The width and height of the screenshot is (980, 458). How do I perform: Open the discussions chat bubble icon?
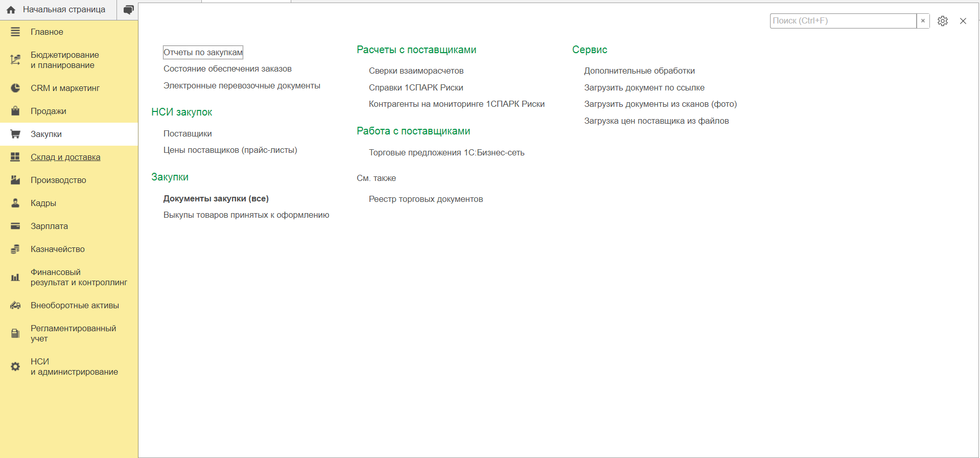coord(128,10)
